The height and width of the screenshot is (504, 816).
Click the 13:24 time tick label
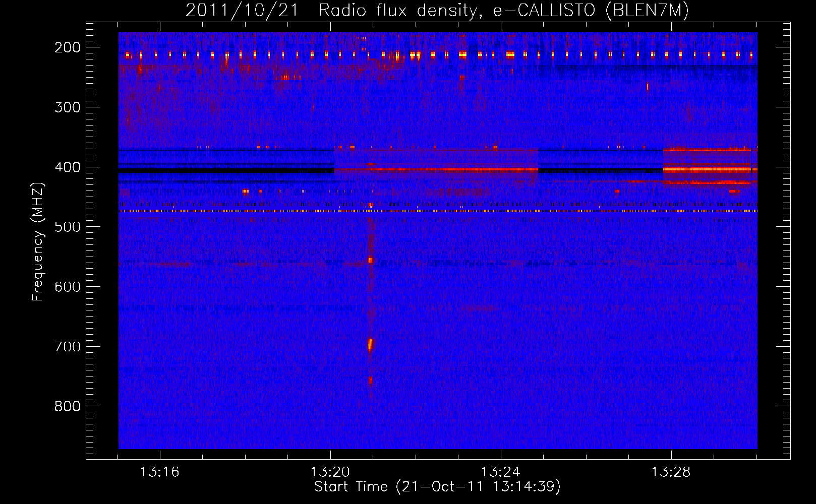(501, 473)
